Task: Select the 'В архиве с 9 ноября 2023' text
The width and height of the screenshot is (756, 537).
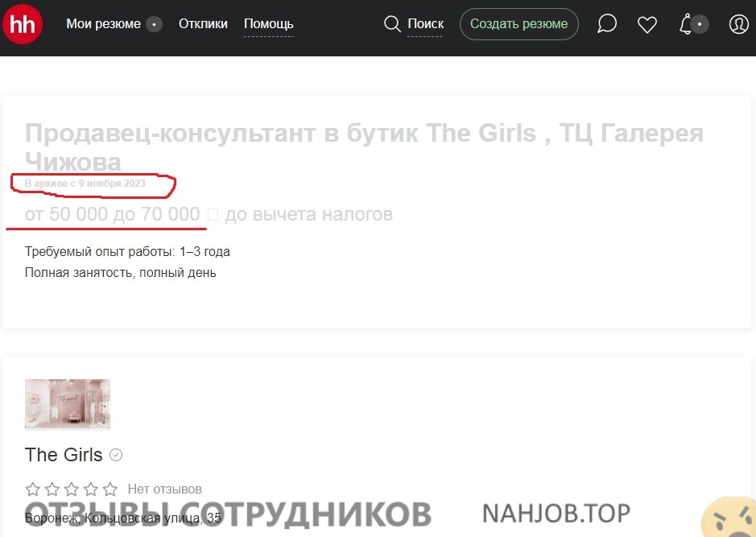Action: [85, 184]
